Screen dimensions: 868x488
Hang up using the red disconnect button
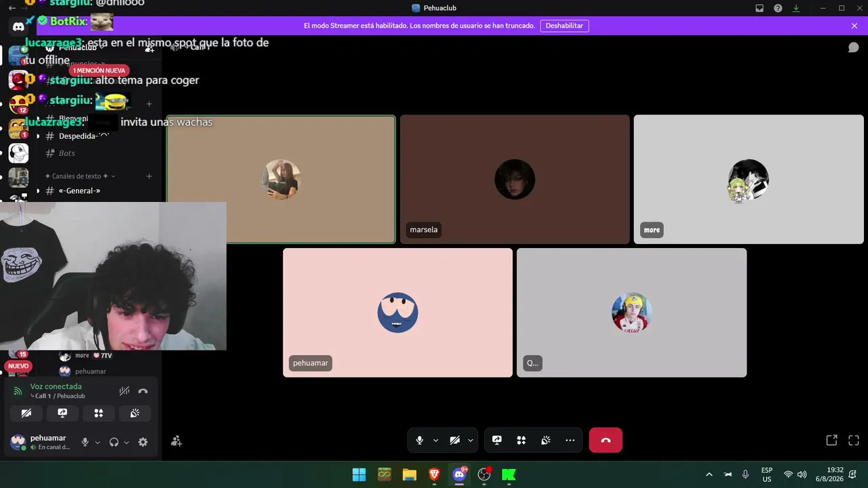pyautogui.click(x=606, y=441)
